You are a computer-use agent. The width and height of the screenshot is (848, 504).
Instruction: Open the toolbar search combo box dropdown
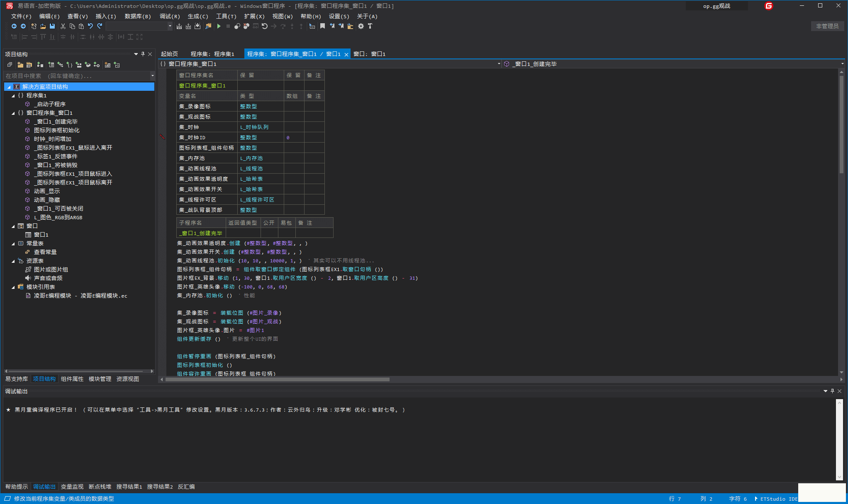(x=170, y=26)
